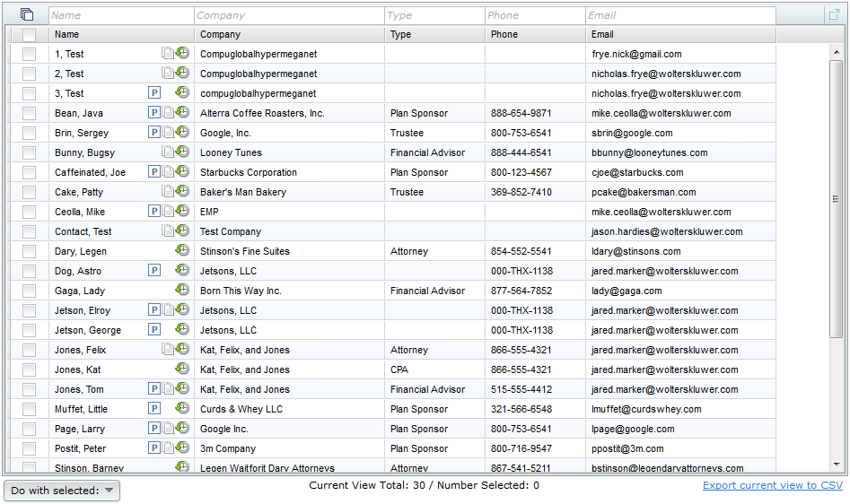Select the checkbox for Cake, Patty
The width and height of the screenshot is (850, 504).
[x=30, y=192]
